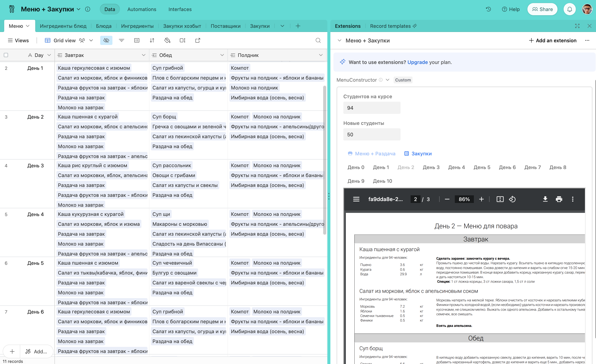Download the PDF file
596x364 pixels.
point(545,199)
